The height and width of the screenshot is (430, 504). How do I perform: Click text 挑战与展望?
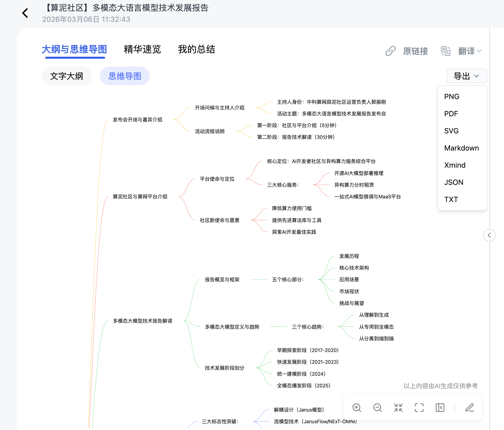[352, 303]
